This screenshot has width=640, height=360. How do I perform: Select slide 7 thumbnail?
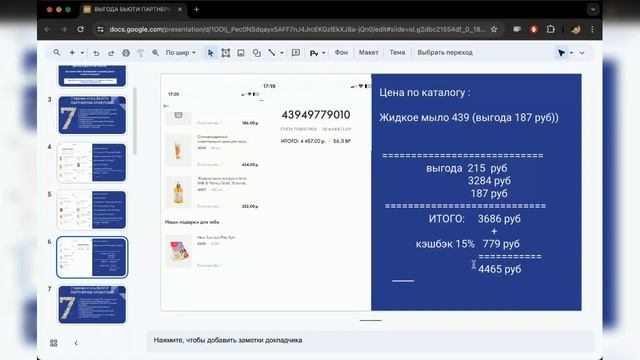[x=92, y=304]
